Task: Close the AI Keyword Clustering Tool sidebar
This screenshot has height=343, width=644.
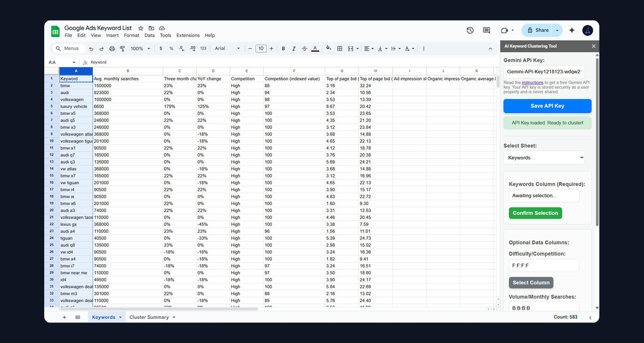Action: (x=594, y=46)
